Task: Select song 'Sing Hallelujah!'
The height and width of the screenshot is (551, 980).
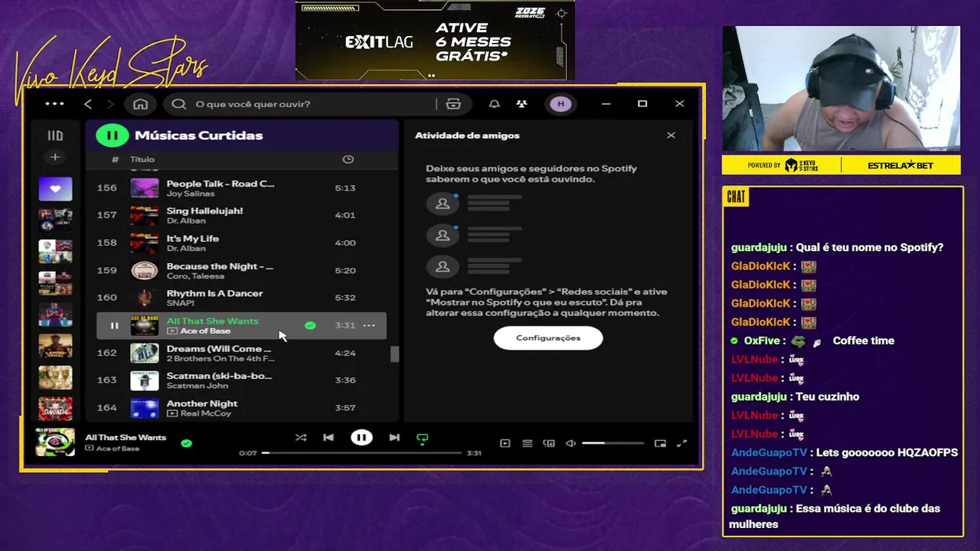Action: 204,210
